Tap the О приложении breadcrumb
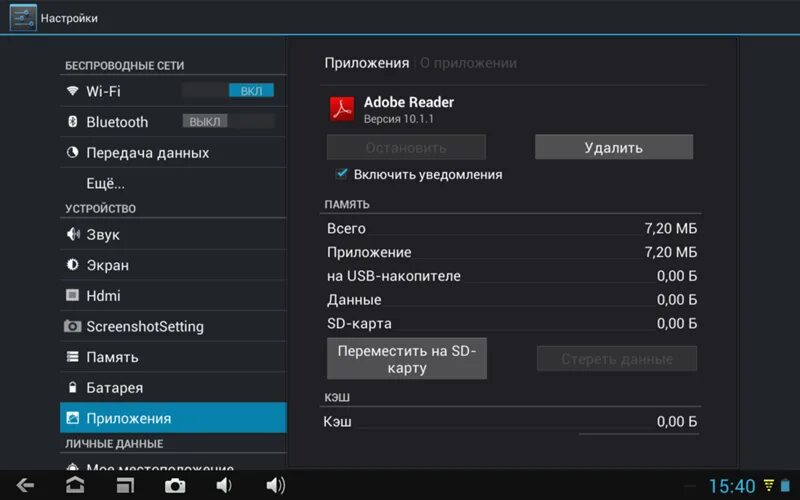The width and height of the screenshot is (800, 500). pyautogui.click(x=468, y=63)
